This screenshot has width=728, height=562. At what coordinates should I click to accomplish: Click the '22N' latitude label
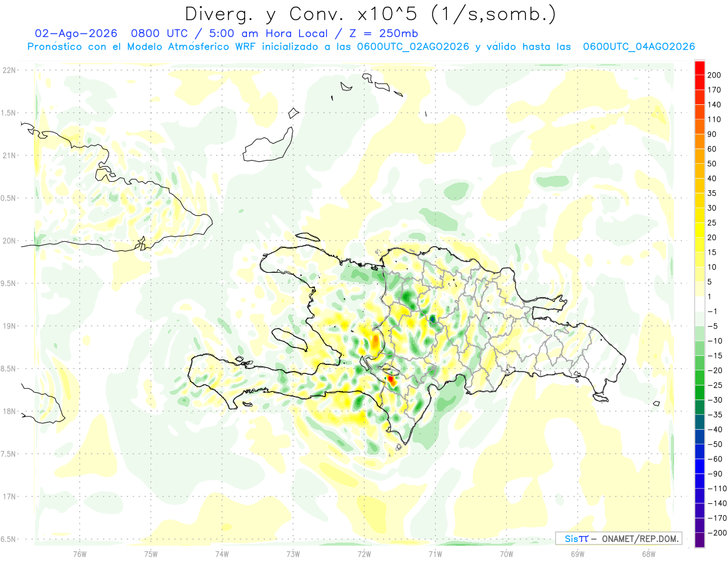8,70
